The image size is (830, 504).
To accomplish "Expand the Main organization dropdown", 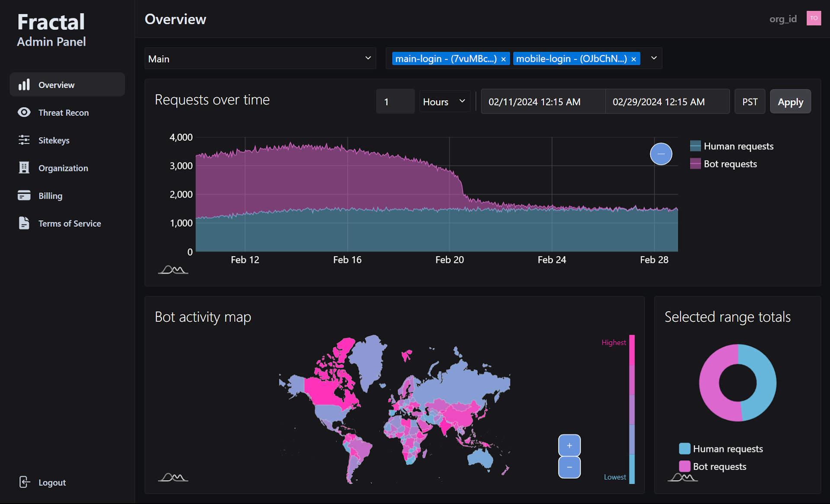I will tap(260, 58).
